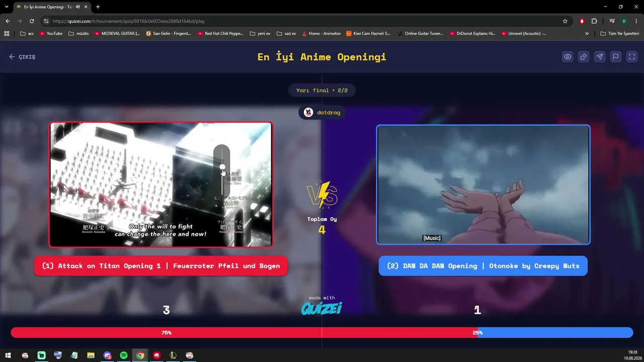Image resolution: width=644 pixels, height=362 pixels.
Task: Switch to Chrome on the taskbar
Action: point(140,355)
